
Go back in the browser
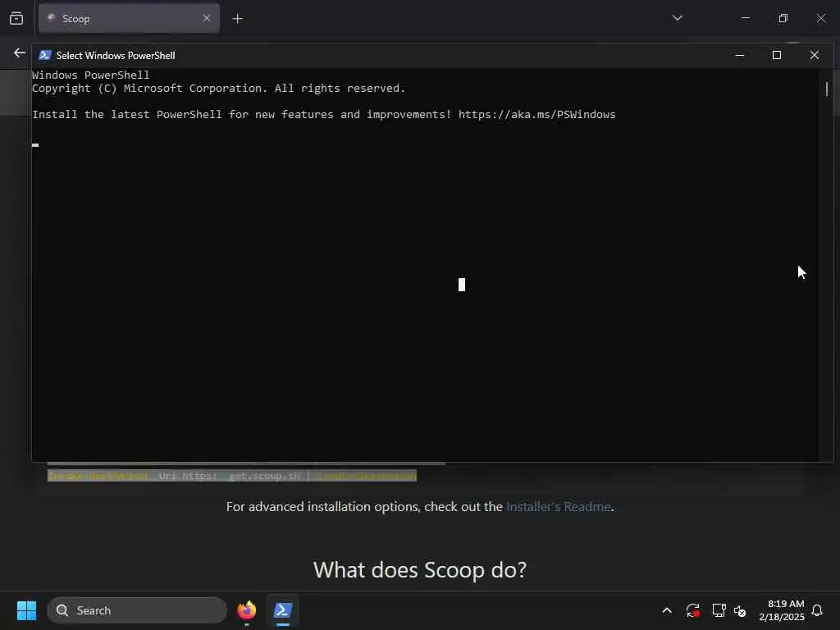pyautogui.click(x=20, y=53)
